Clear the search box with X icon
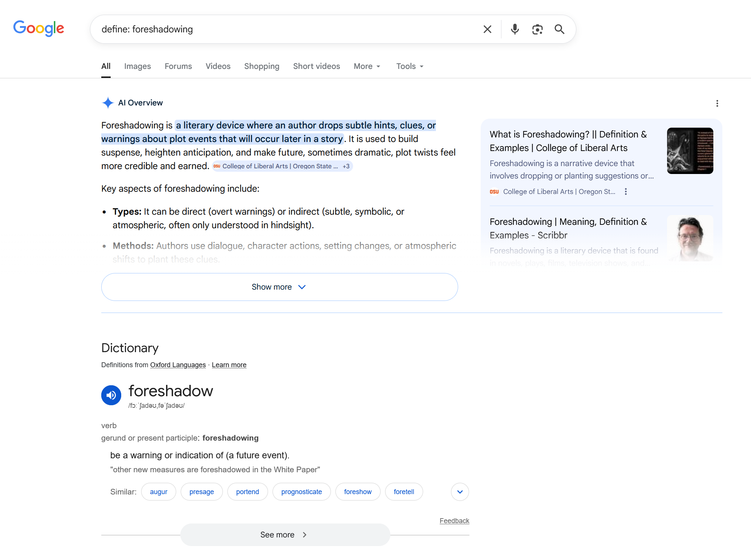This screenshot has width=751, height=560. (487, 29)
